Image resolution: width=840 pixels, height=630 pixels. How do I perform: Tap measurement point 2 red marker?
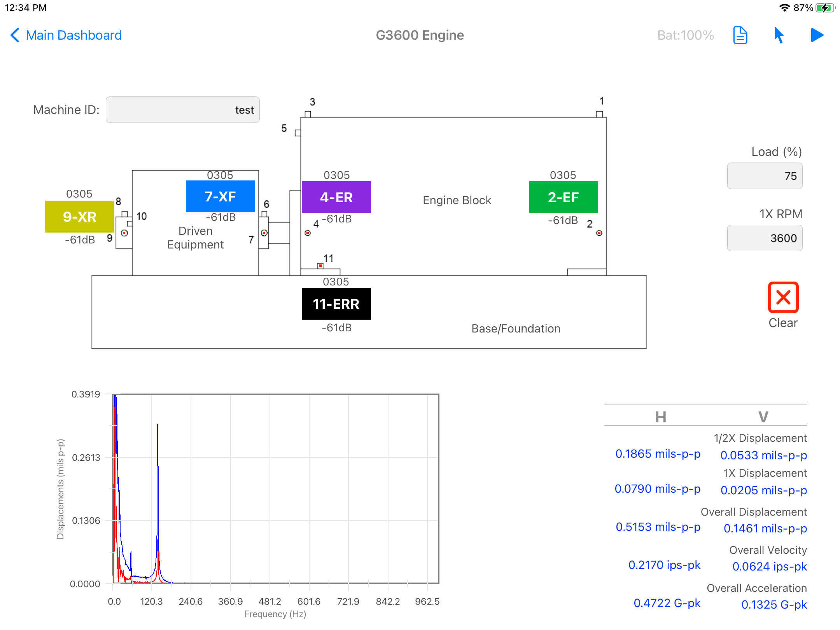point(599,233)
